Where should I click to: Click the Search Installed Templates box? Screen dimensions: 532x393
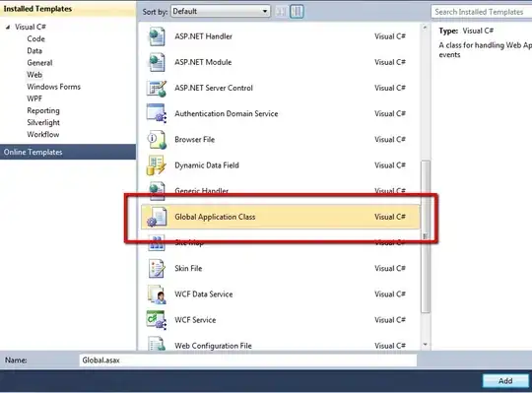click(x=481, y=12)
